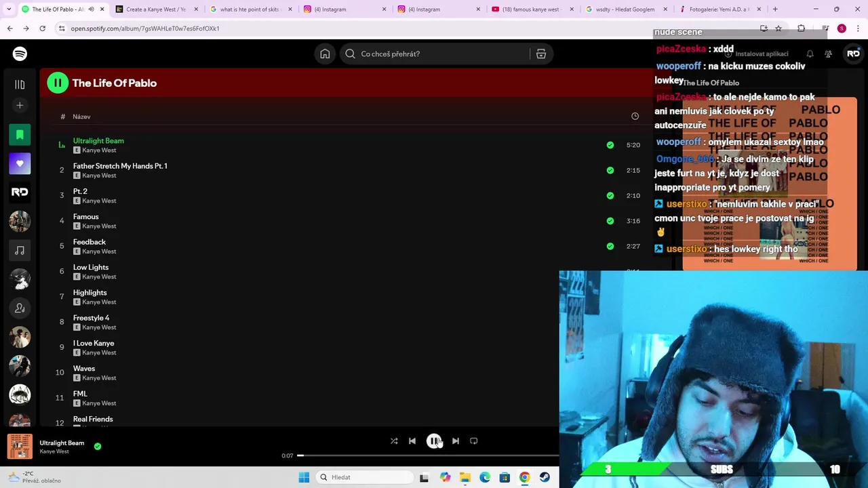Click the taskbar Hledat search box

(x=366, y=477)
